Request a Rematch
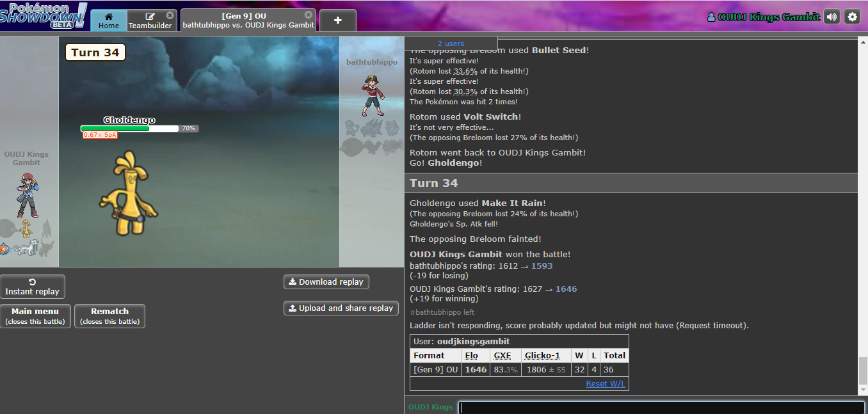The height and width of the screenshot is (414, 868). point(110,316)
